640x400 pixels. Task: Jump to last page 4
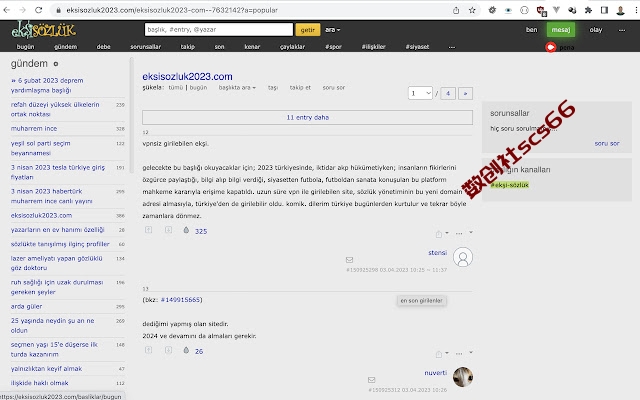(x=448, y=93)
